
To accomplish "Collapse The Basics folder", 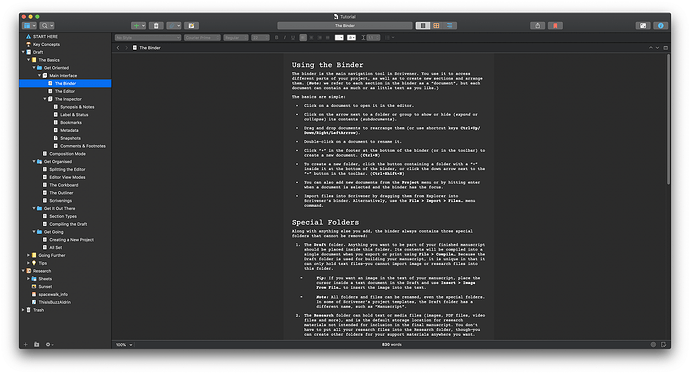I will [29, 60].
